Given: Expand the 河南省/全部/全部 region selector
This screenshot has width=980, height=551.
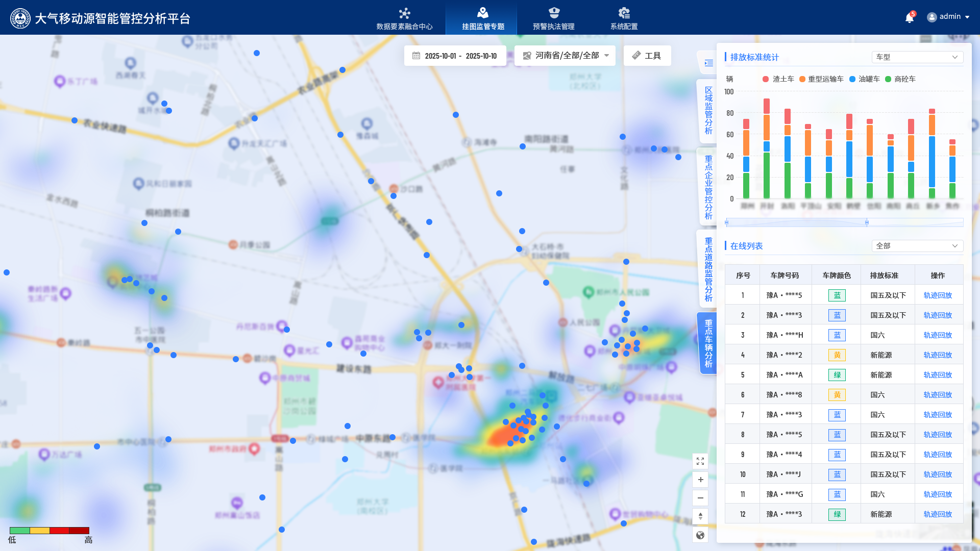Looking at the screenshot, I should point(565,56).
